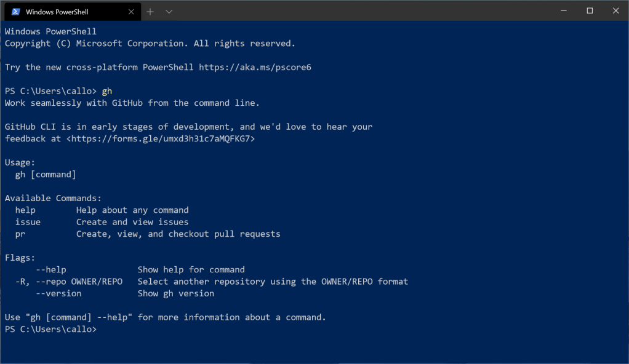Open the forms.gle feedback link
629x364 pixels.
[x=161, y=139]
